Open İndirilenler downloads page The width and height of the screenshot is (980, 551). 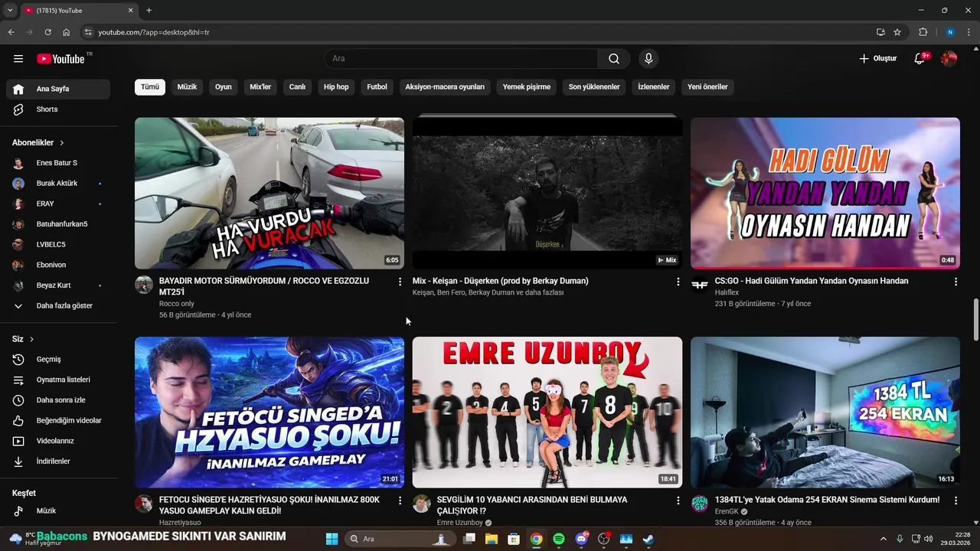click(x=58, y=461)
